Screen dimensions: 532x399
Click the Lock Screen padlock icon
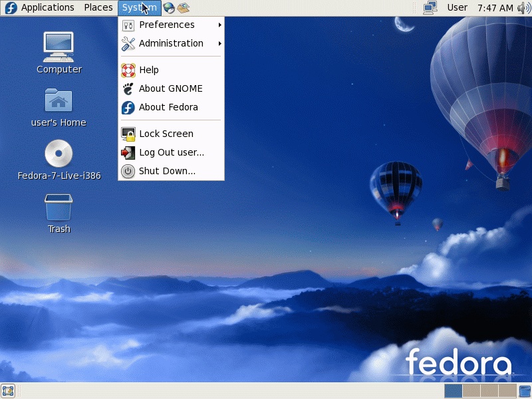pos(128,134)
